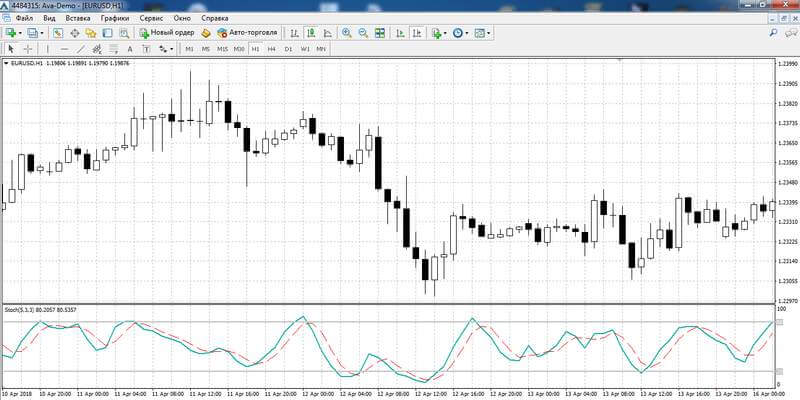
Task: Toggle the chart auto scroll button
Action: (x=401, y=33)
